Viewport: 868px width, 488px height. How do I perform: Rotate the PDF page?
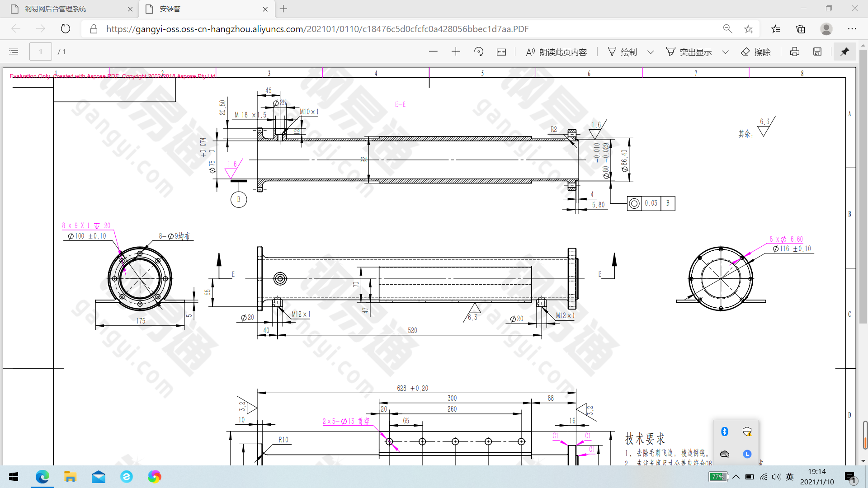pos(479,52)
